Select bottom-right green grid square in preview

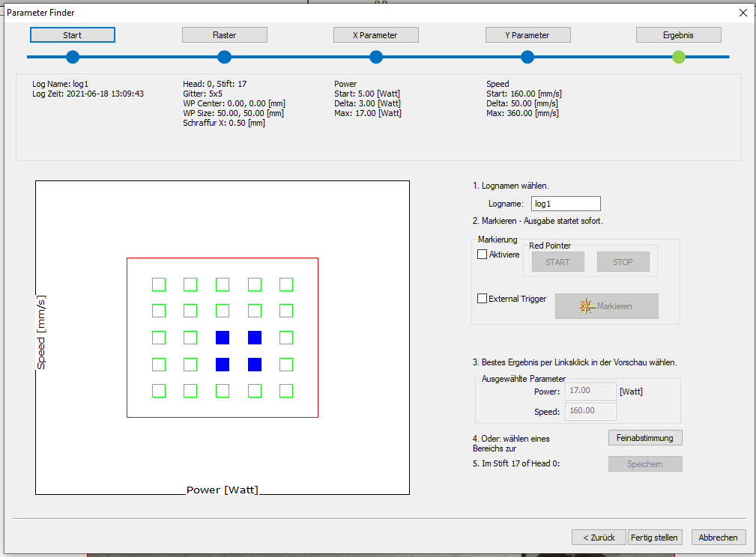[x=286, y=391]
